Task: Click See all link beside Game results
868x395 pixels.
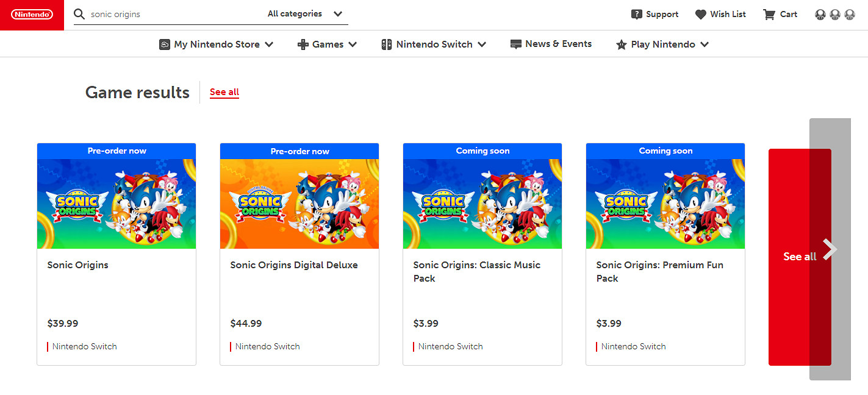Action: click(224, 92)
